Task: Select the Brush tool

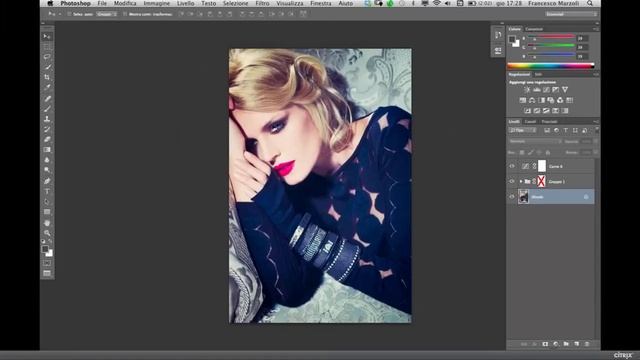Action: [x=47, y=109]
